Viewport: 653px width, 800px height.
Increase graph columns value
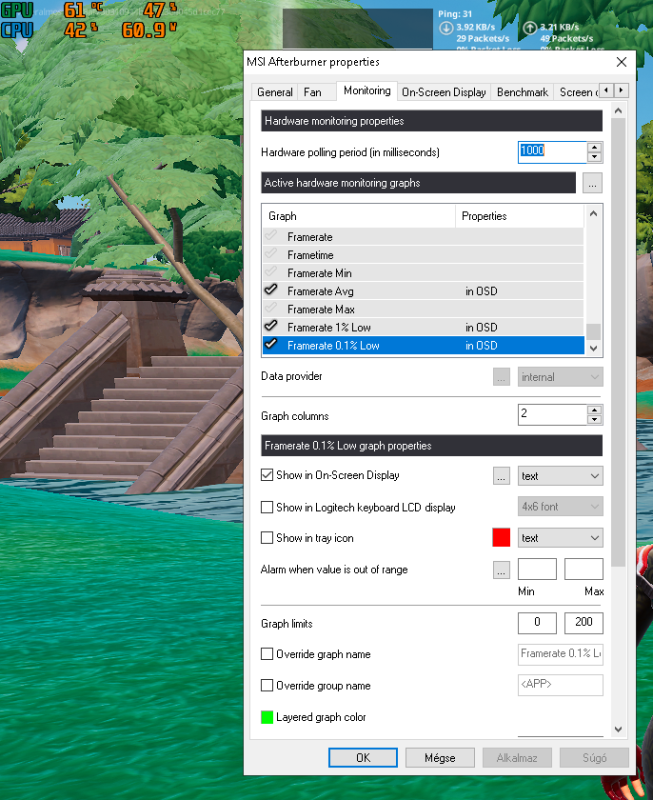click(x=594, y=410)
